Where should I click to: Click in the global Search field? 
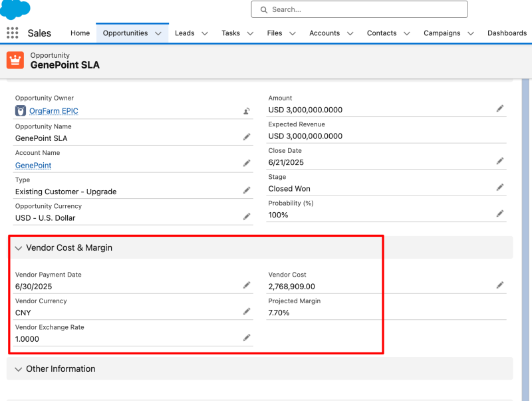click(359, 9)
